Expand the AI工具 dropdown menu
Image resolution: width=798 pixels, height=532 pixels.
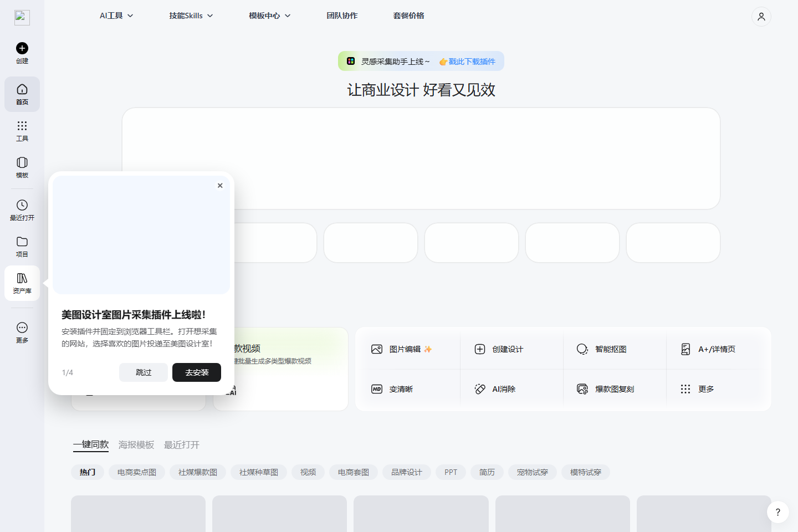click(x=116, y=16)
